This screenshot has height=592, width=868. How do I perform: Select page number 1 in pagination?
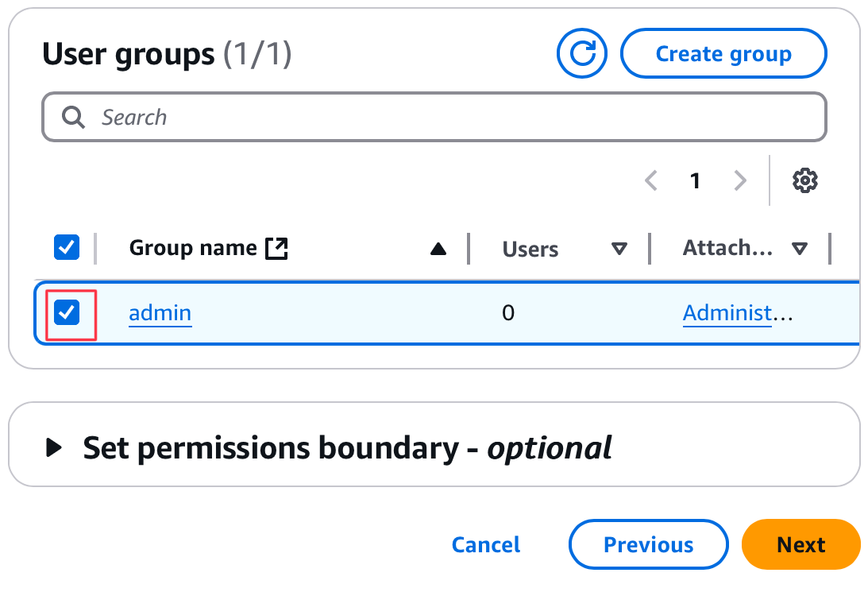tap(696, 181)
